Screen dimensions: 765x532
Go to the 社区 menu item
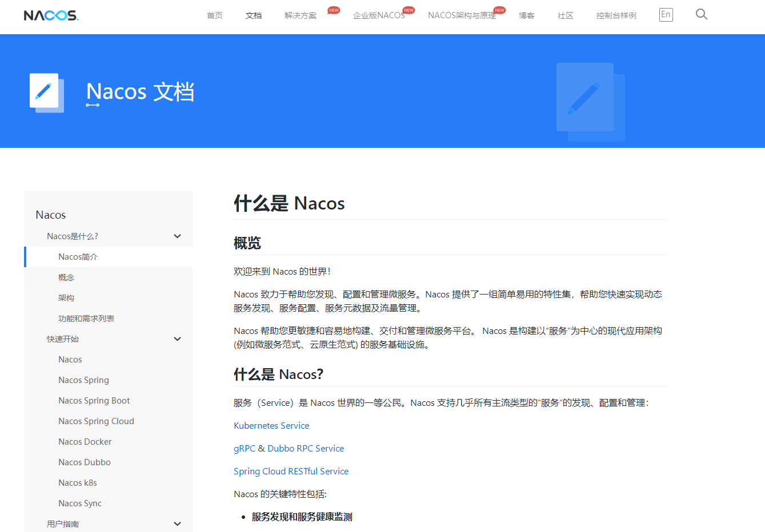pyautogui.click(x=566, y=15)
